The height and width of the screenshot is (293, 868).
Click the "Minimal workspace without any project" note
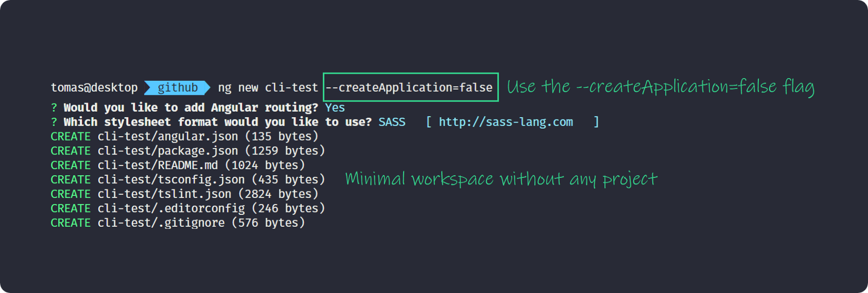(x=501, y=179)
